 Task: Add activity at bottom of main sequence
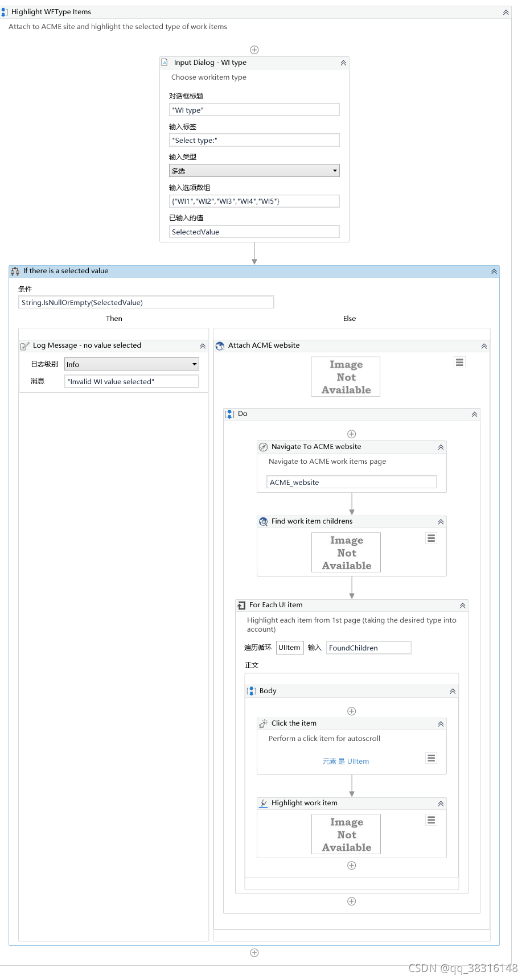[254, 953]
